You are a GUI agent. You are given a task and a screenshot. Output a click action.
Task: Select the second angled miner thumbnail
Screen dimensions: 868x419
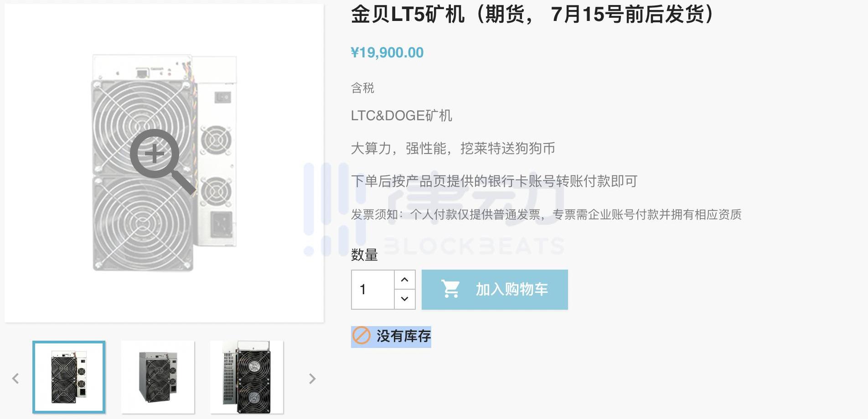tap(158, 377)
